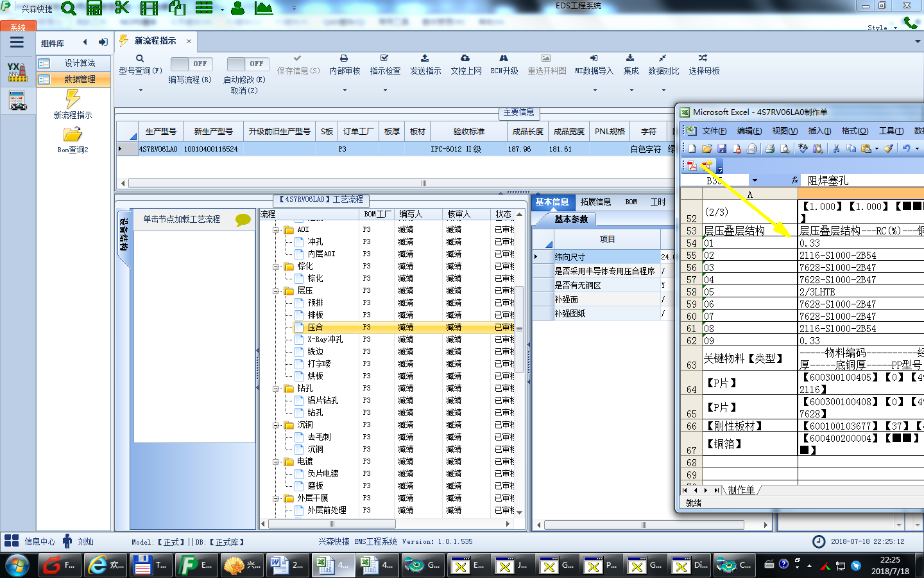Collapse the 钻孔 folder tree node
The image size is (924, 578).
(x=276, y=389)
